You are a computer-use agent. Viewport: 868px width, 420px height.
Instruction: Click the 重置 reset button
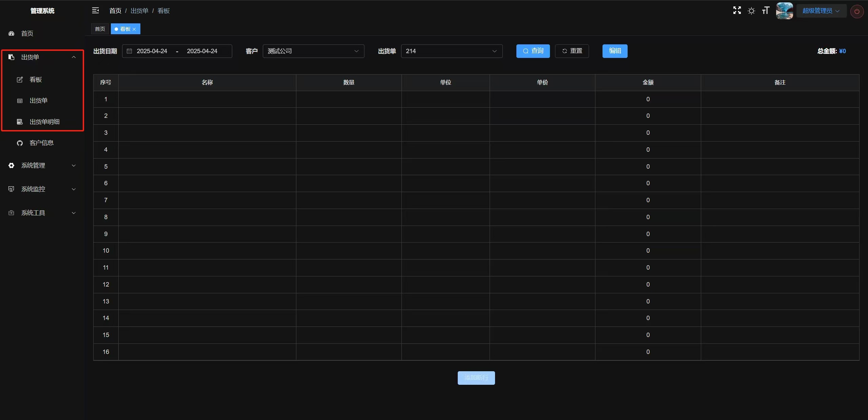click(572, 51)
